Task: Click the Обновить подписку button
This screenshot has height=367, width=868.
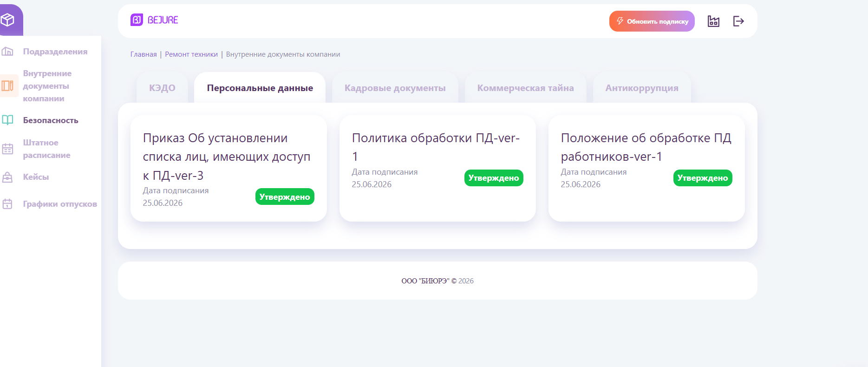Action: point(652,21)
